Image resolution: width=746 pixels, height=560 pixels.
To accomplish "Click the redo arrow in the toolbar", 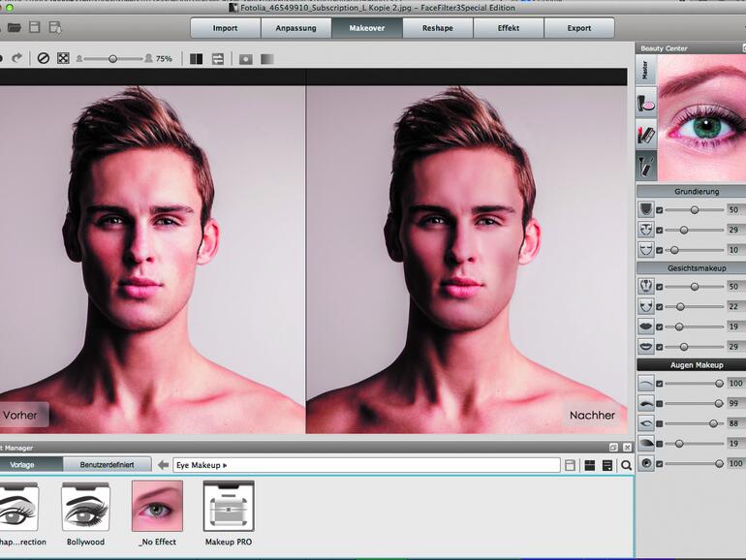I will click(x=18, y=58).
